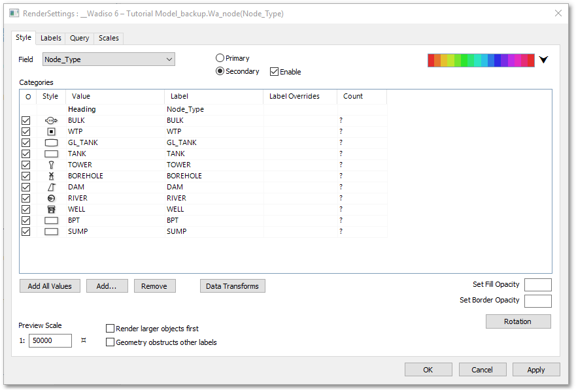Image resolution: width=576 pixels, height=392 pixels.
Task: Select the BOREHOLE label cell
Action: tap(214, 176)
